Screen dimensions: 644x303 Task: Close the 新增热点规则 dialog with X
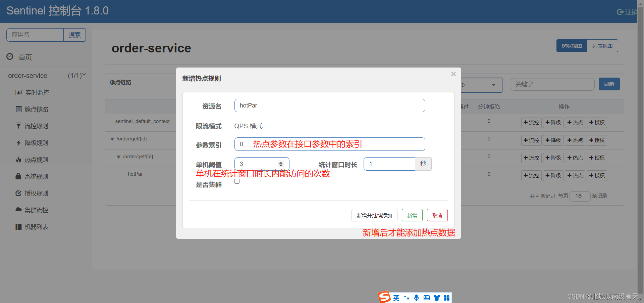tap(453, 74)
